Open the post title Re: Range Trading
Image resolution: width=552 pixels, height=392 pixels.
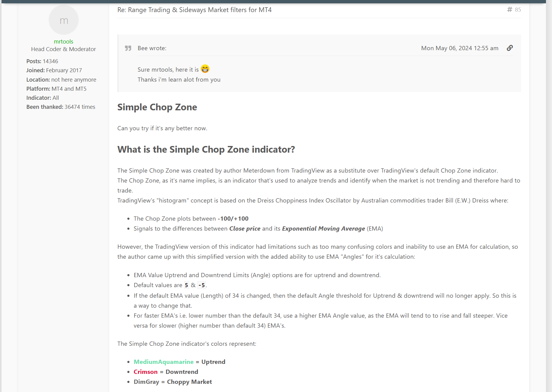point(194,10)
